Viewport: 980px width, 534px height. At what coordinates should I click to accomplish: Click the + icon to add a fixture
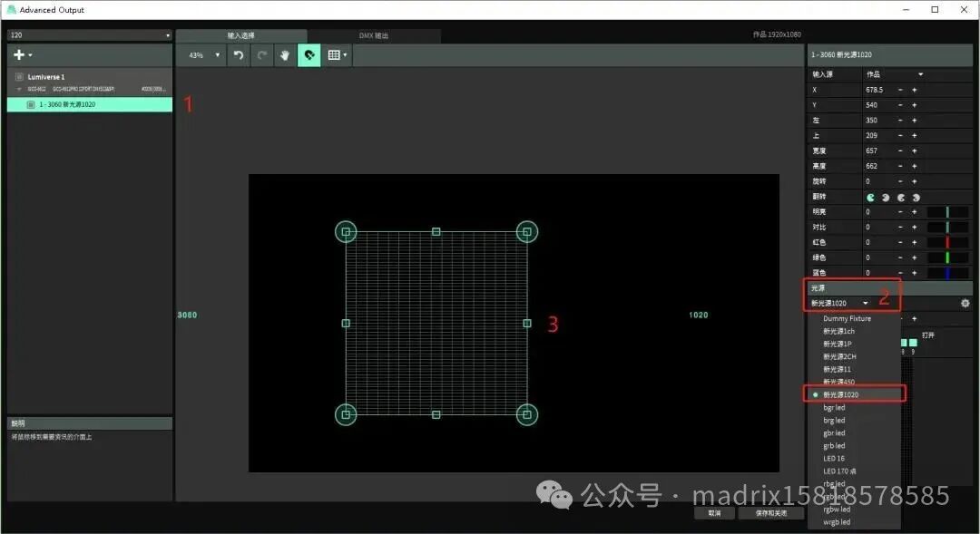(x=18, y=54)
